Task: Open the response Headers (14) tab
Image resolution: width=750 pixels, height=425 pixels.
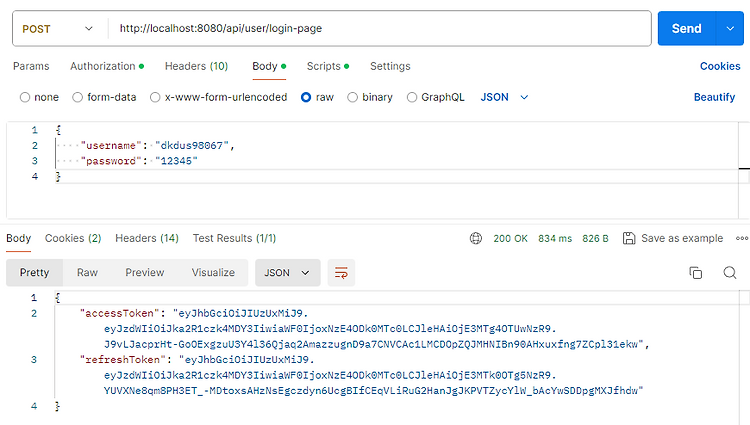Action: tap(147, 238)
